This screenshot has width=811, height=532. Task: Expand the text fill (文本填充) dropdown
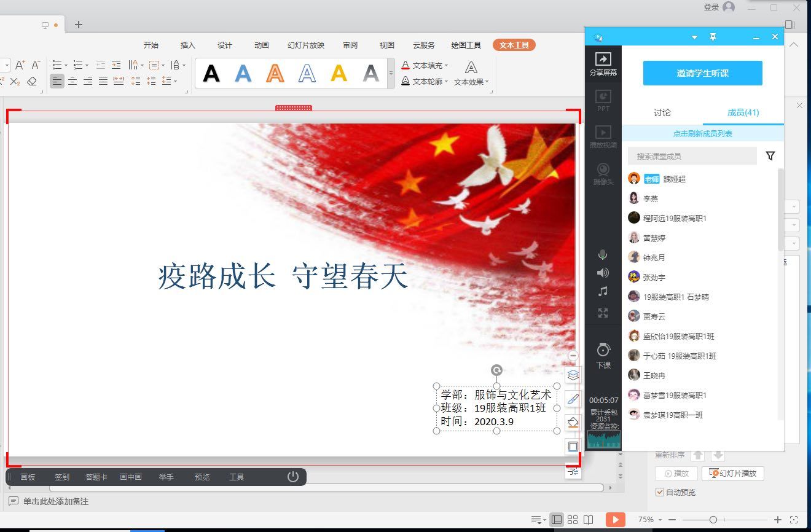pyautogui.click(x=447, y=65)
